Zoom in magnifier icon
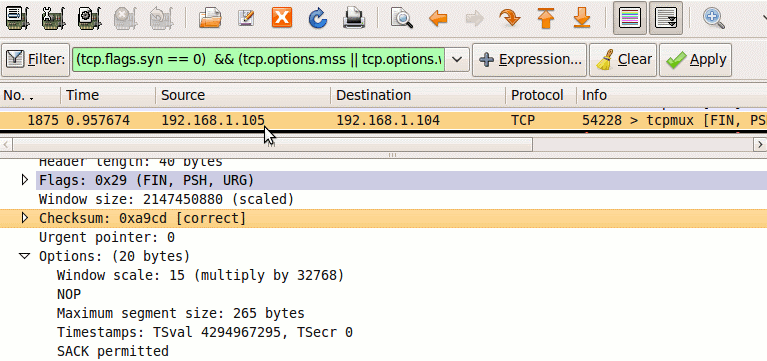 (714, 18)
